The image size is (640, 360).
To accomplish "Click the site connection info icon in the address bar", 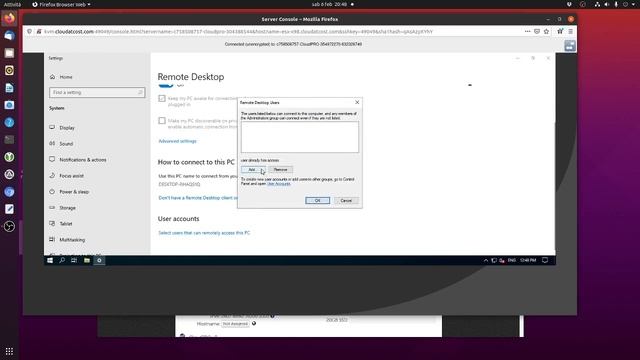I will pyautogui.click(x=39, y=31).
